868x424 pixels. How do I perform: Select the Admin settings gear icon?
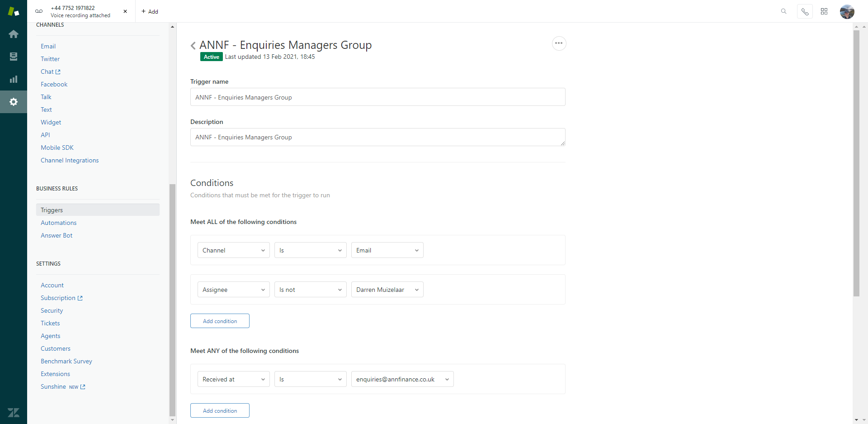point(14,102)
